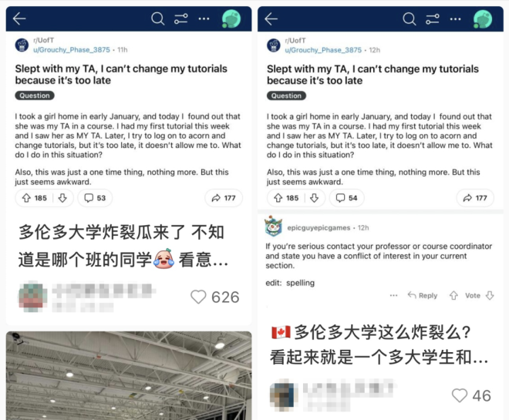Like the card with 46 hearts

[x=460, y=395]
